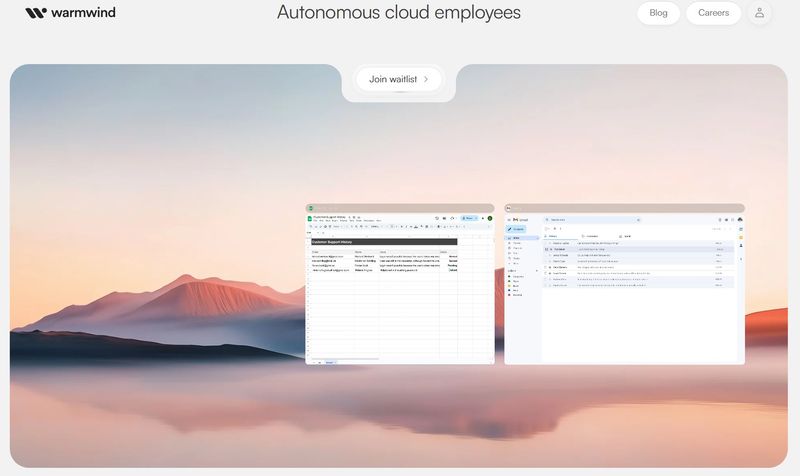Screen dimensions: 800x476
Task: Click the Gmail refresh icon
Action: 555,229
